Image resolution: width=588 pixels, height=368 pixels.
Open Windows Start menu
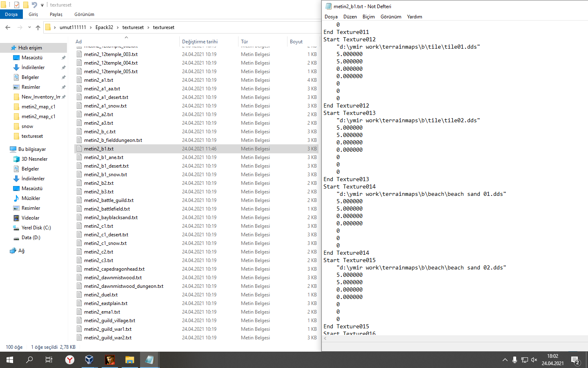click(x=10, y=360)
